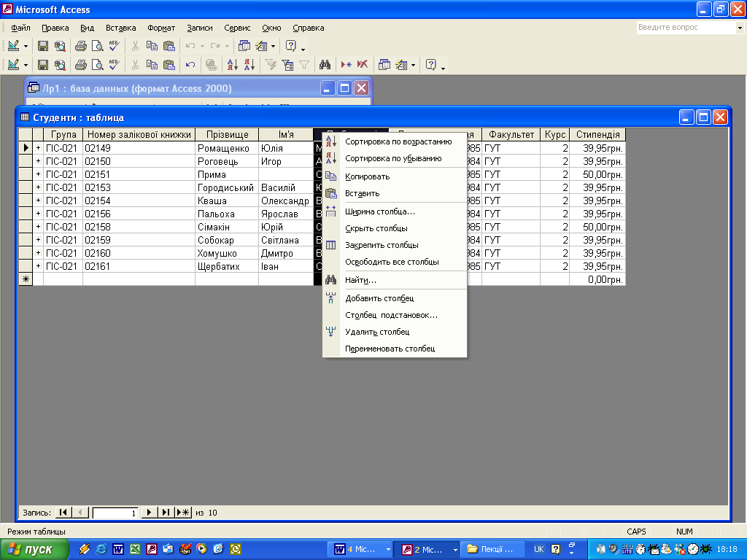Click cell with name 'Світлана'
This screenshot has width=747, height=560.
click(x=286, y=240)
